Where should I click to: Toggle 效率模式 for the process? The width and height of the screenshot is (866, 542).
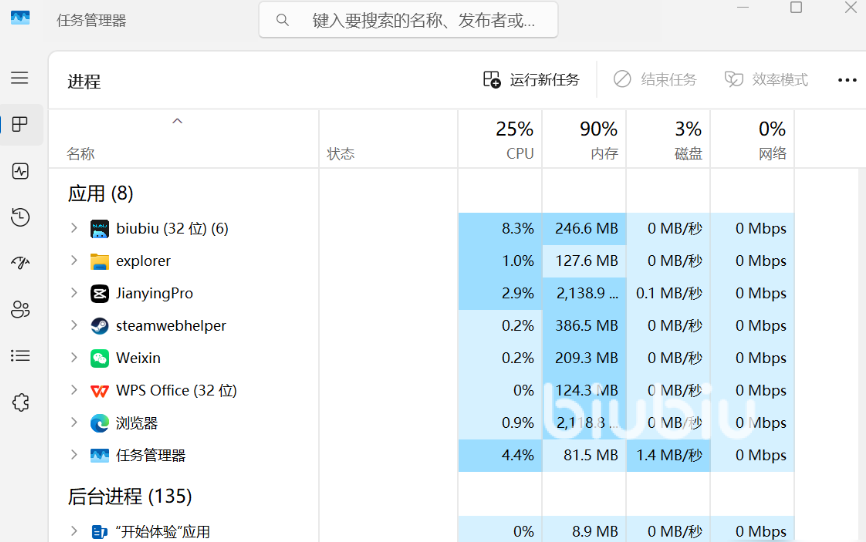(x=767, y=80)
